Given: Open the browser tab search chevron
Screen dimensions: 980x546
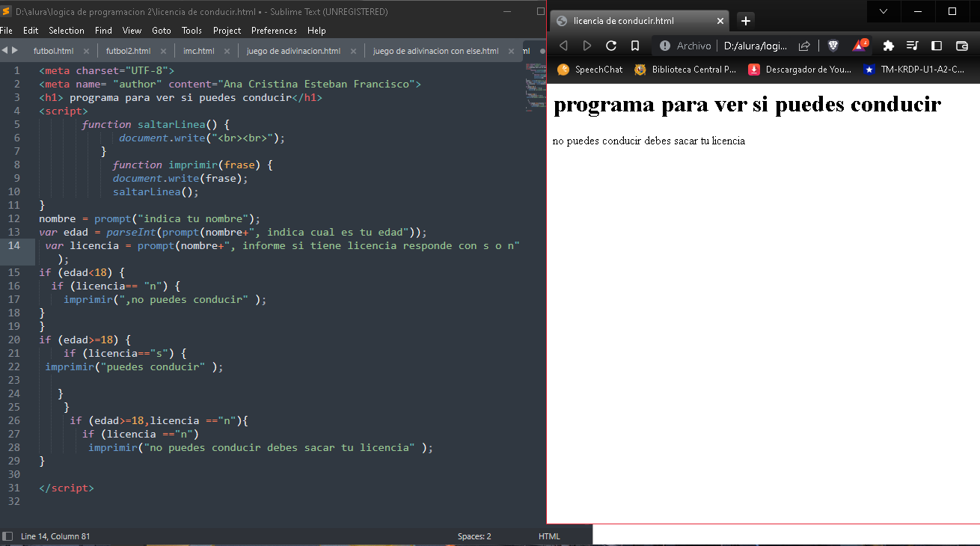Looking at the screenshot, I should 884,11.
